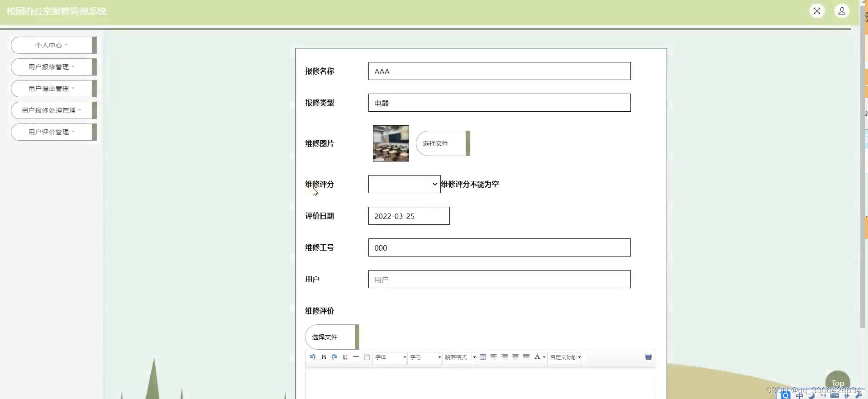Center-align the text

click(515, 357)
